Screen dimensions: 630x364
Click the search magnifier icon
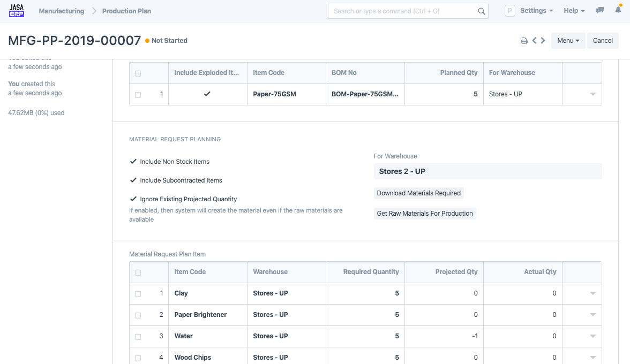click(481, 11)
